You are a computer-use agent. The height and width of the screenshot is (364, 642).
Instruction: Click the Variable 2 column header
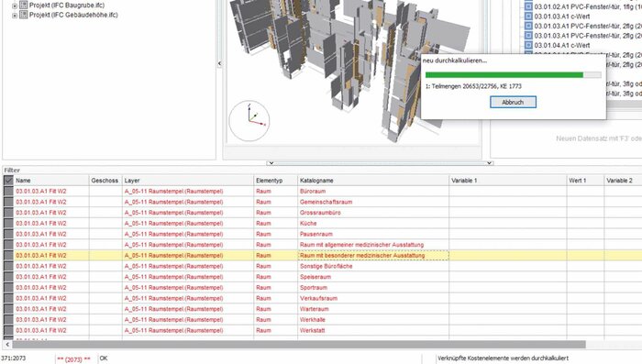[623, 180]
